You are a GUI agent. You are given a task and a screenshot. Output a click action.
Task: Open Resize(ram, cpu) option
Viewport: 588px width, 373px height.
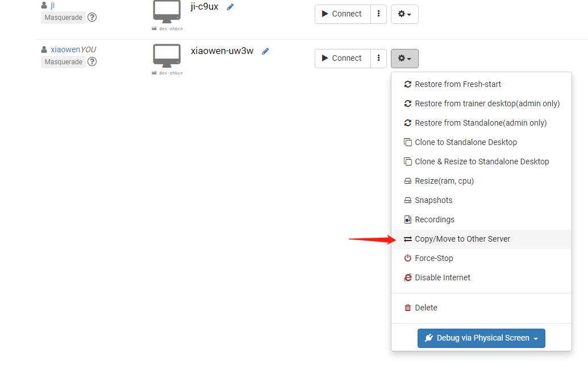(x=481, y=181)
